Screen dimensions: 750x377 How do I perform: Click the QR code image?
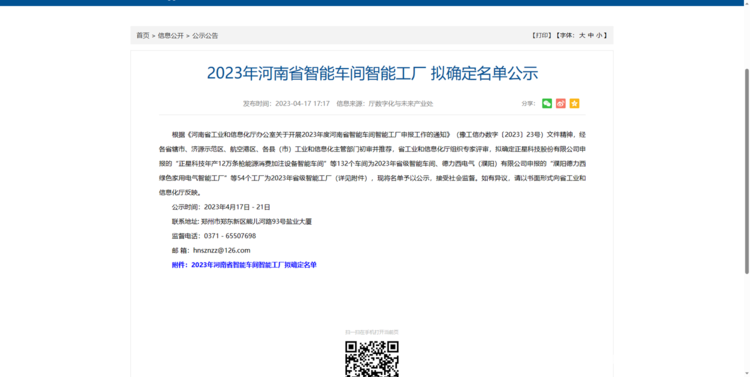click(372, 359)
